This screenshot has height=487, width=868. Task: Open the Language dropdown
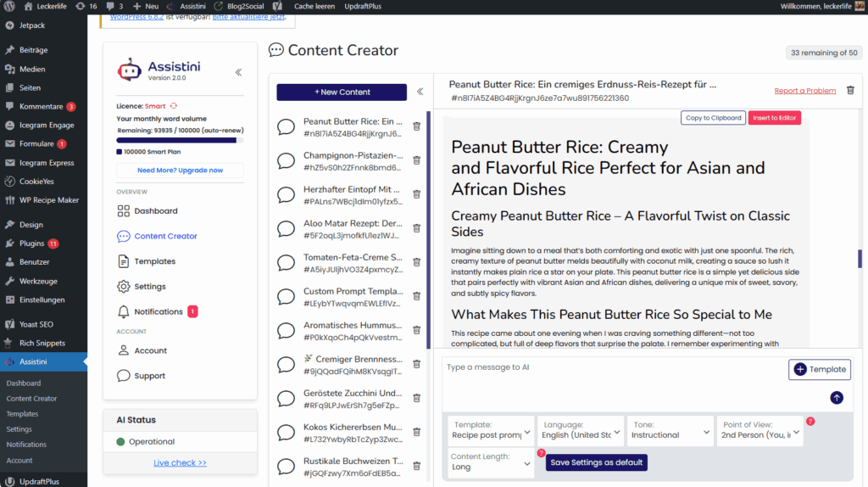coord(580,430)
